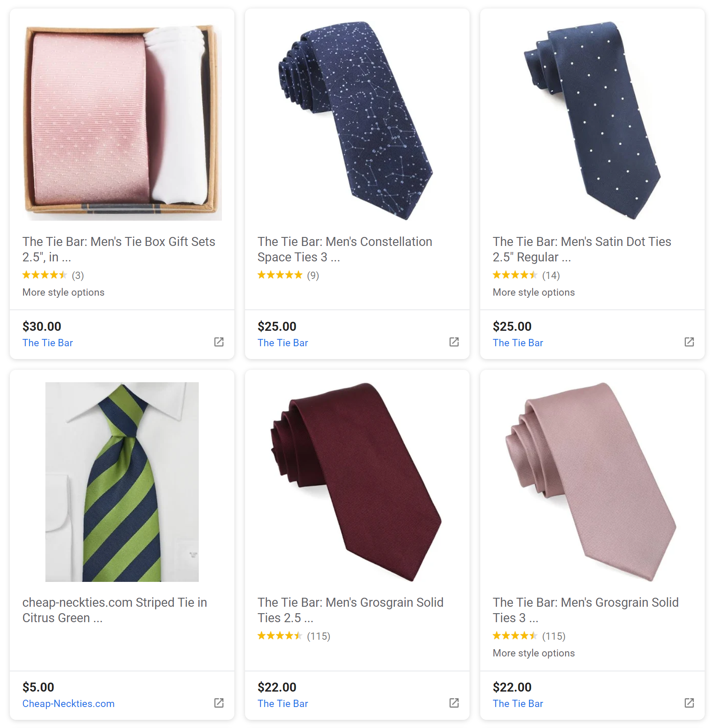Open external link icon on Satin Dot Ties card

[x=689, y=342]
